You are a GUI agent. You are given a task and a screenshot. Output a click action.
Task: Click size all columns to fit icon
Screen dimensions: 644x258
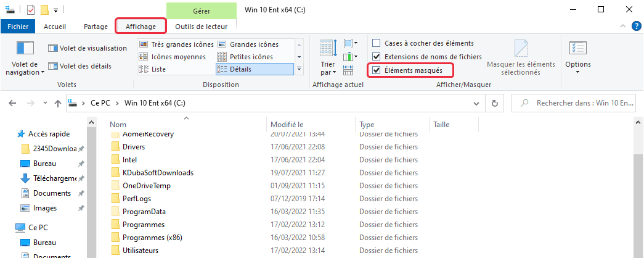coord(348,70)
